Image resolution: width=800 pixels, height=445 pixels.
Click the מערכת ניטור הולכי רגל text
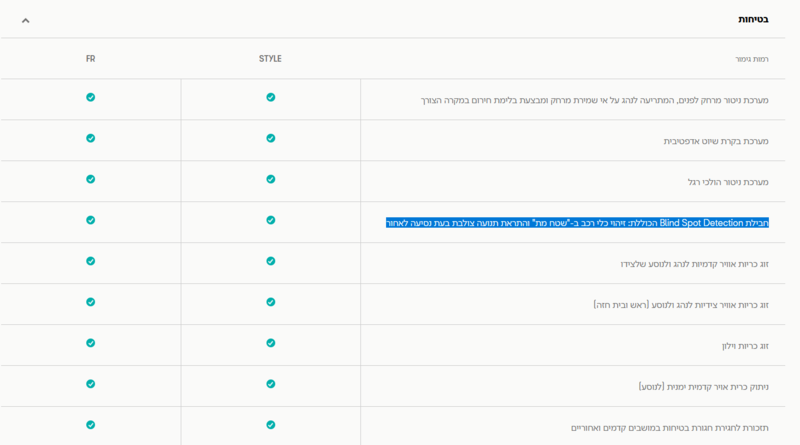[728, 182]
